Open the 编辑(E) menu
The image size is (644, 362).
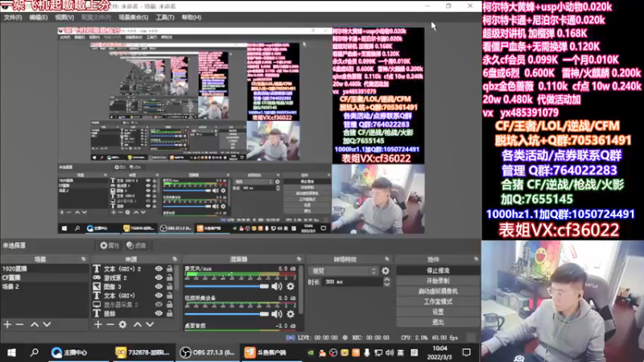(38, 18)
